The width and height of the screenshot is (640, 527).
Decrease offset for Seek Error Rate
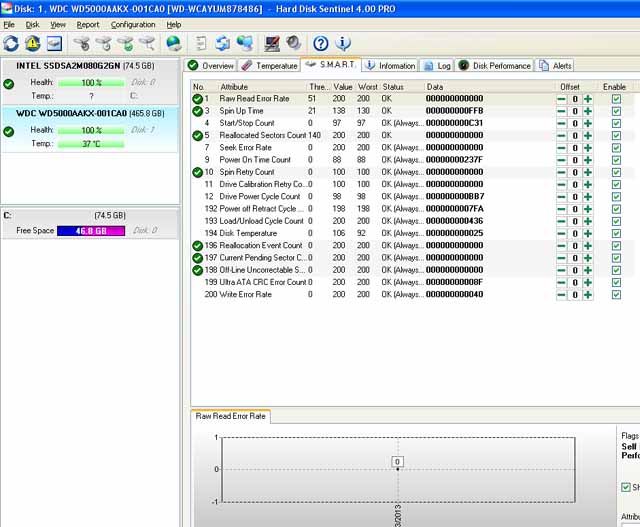pyautogui.click(x=562, y=148)
